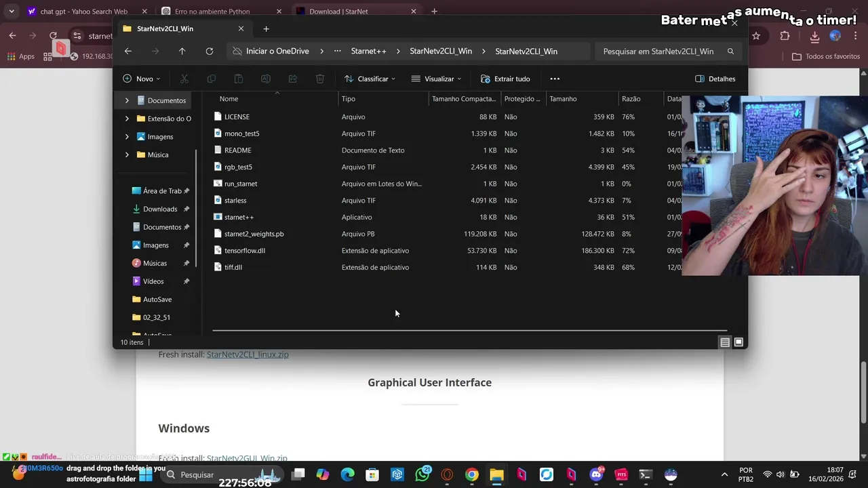
Task: Sort by Razão column header
Action: (631, 99)
